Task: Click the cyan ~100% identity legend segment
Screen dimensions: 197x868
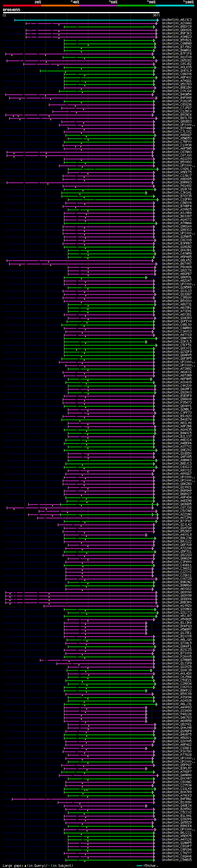Action: click(x=175, y=6)
